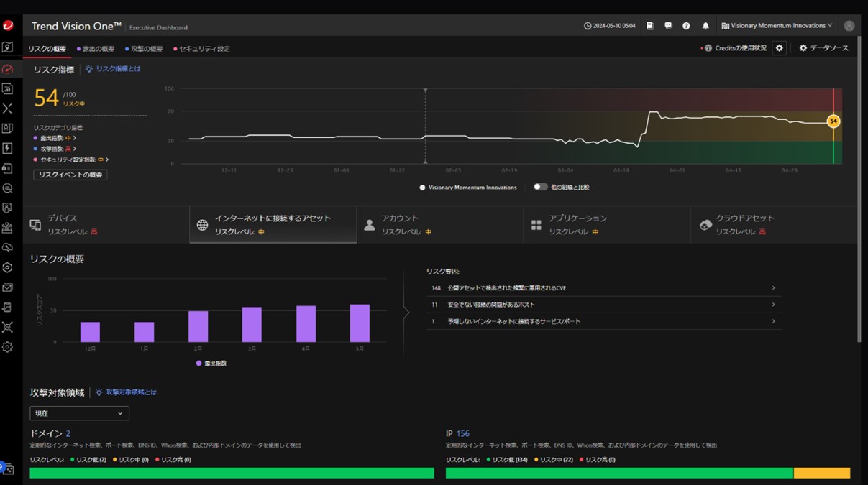Click the リスクイベントの概要 button
Viewport: 868px width, 485px height.
coord(70,175)
